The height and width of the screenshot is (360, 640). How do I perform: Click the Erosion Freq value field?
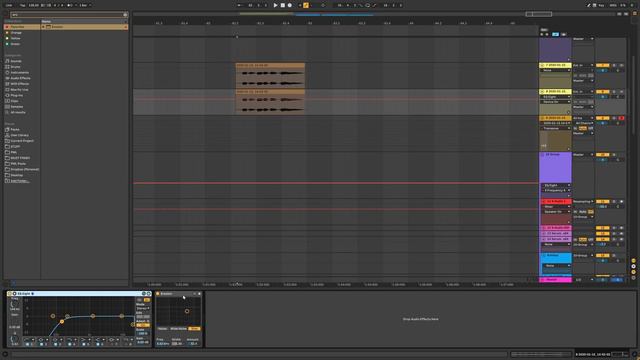click(162, 344)
